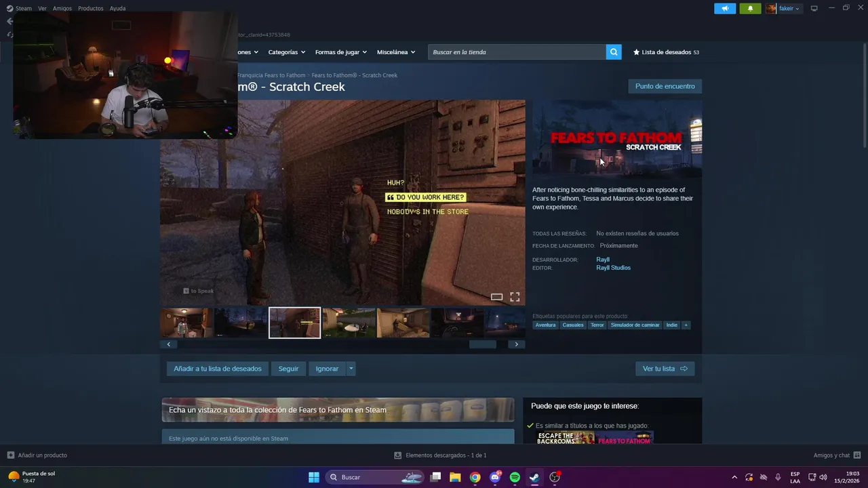Open screenshot in fullscreen mode
Image resolution: width=868 pixels, height=488 pixels.
(515, 297)
